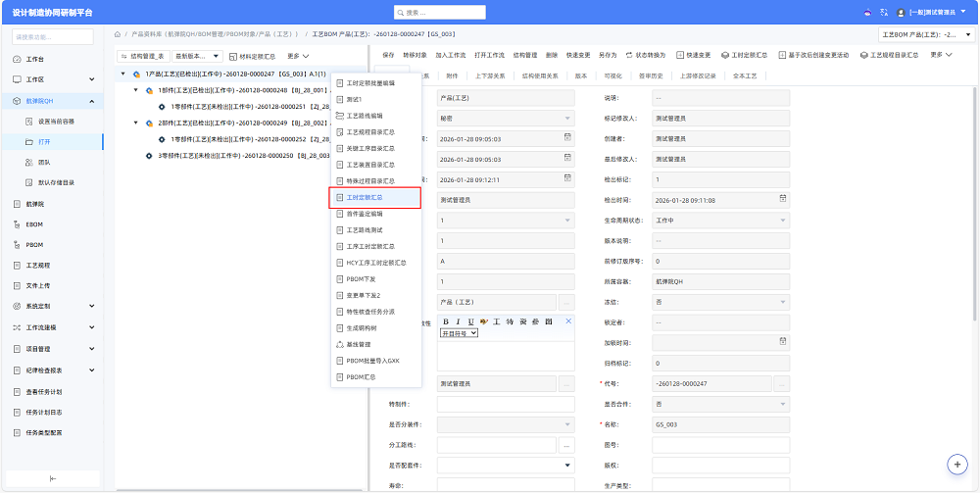This screenshot has height=493, width=980.
Task: Open the calendar icon beside 检出时间
Action: [782, 199]
